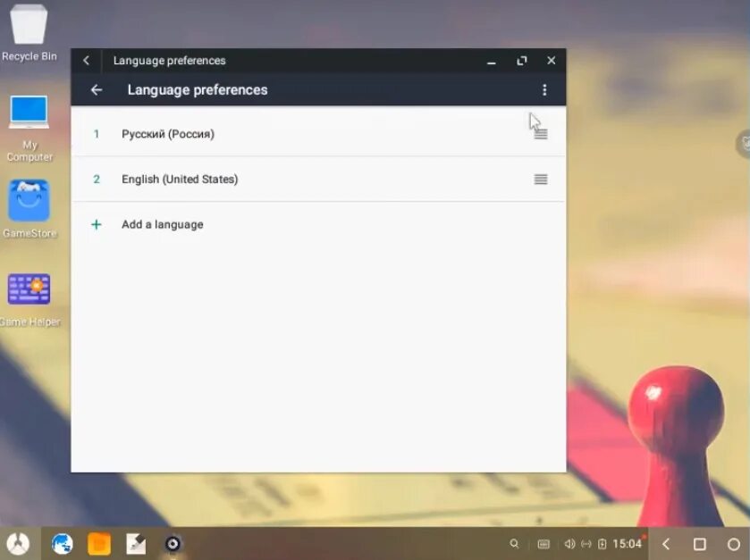Image resolution: width=750 pixels, height=560 pixels.
Task: Go back using the app bar arrow
Action: (x=97, y=90)
